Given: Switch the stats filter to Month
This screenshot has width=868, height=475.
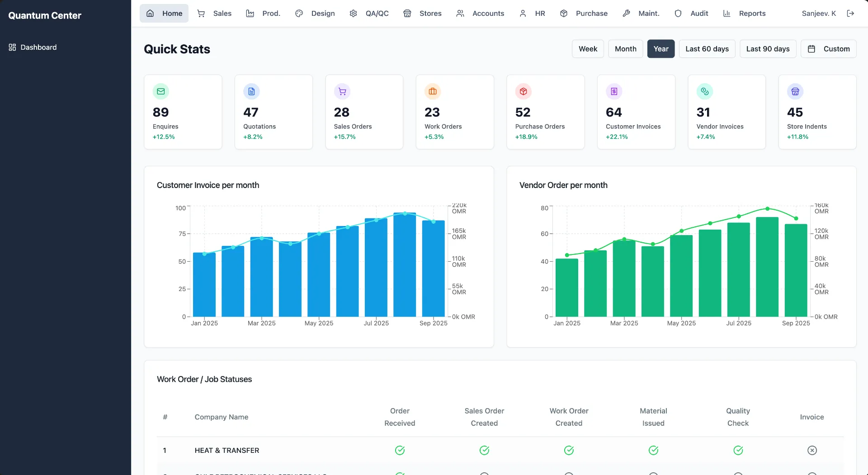Looking at the screenshot, I should (625, 49).
